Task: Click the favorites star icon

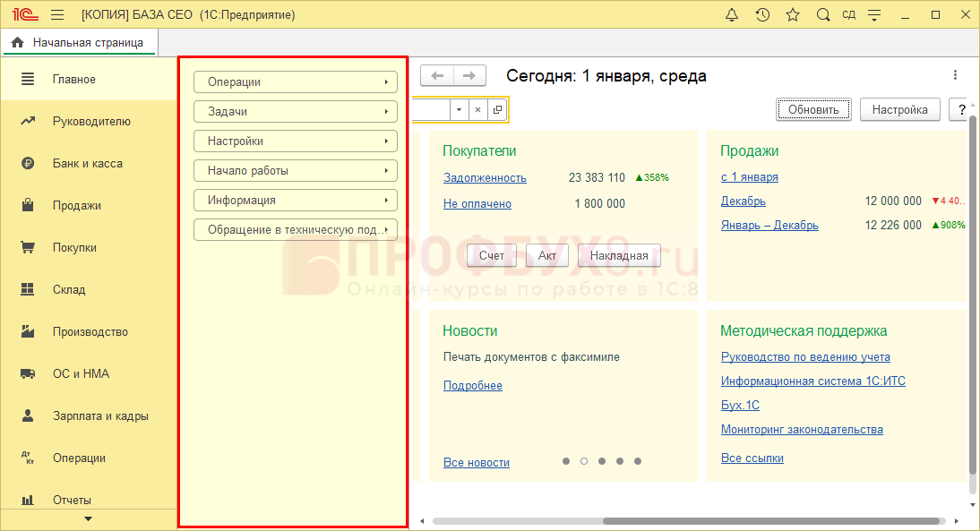Action: [792, 15]
